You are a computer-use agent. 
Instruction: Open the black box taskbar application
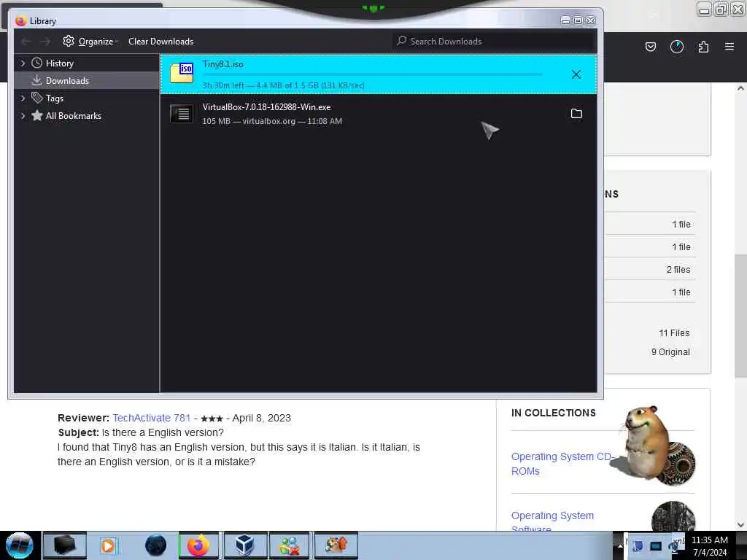click(65, 545)
